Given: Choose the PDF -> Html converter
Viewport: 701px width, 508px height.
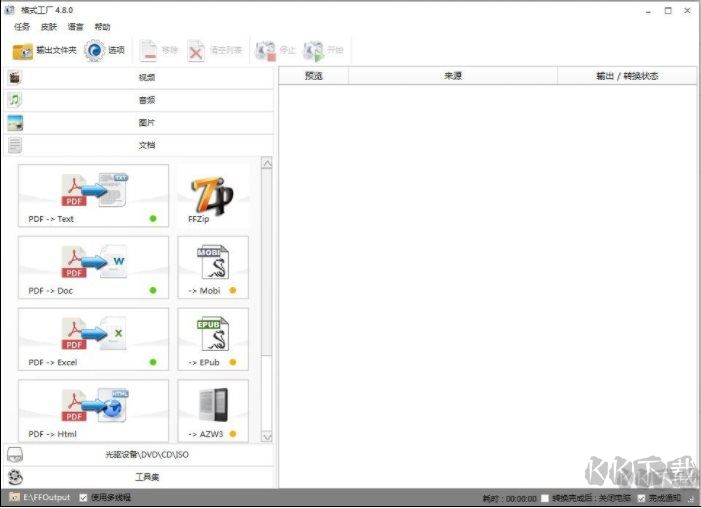Looking at the screenshot, I should point(93,411).
